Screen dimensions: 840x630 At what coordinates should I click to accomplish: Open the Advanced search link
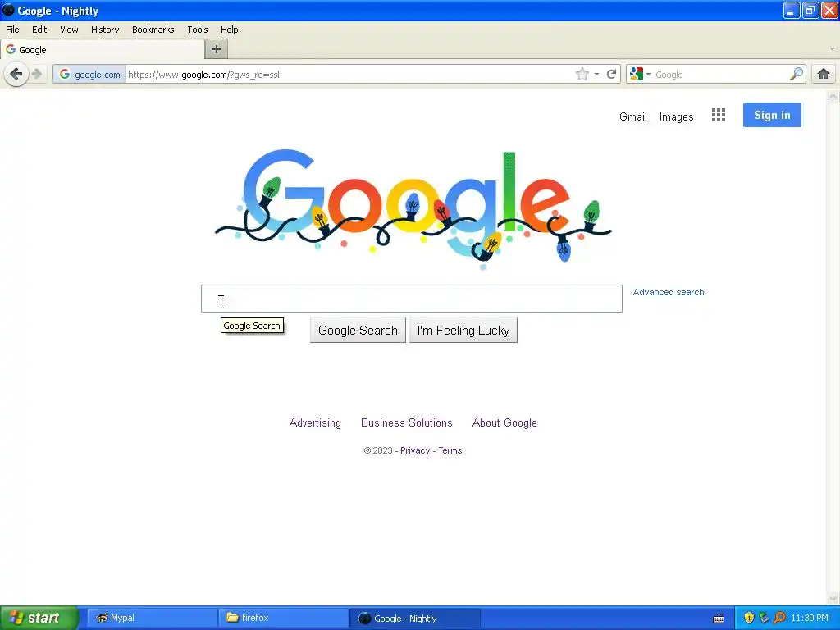(x=669, y=292)
